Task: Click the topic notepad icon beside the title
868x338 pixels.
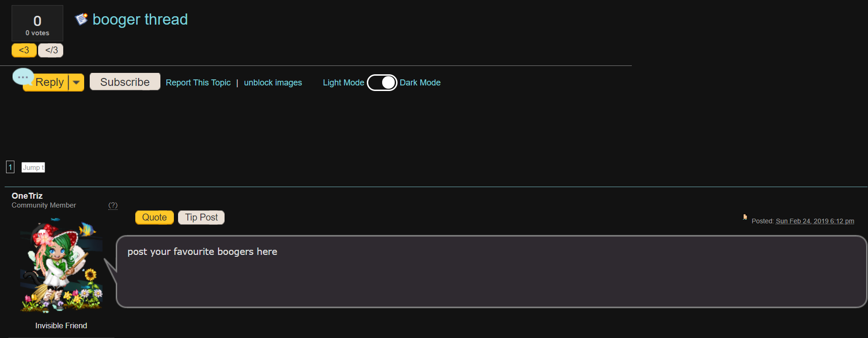Action: point(81,19)
